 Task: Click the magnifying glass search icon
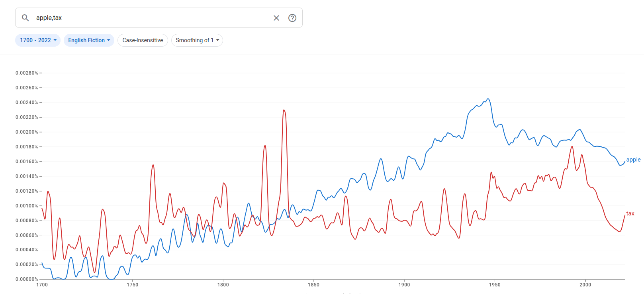point(25,18)
